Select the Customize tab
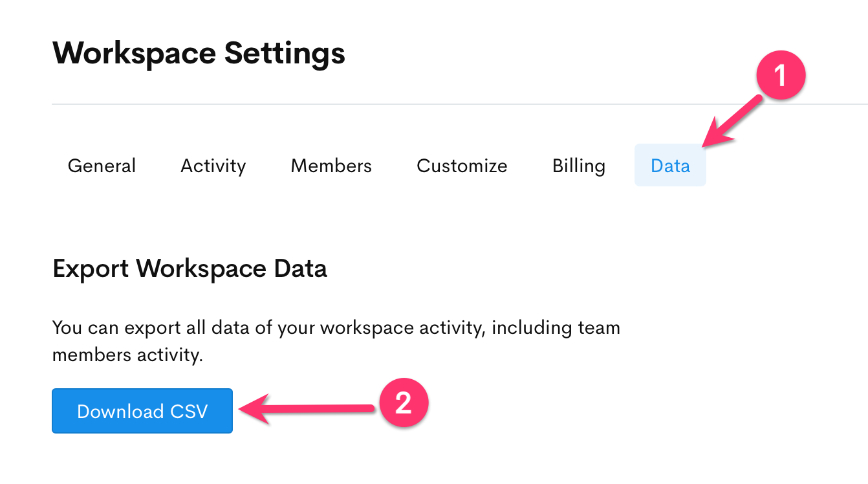868x484 pixels. pyautogui.click(x=462, y=166)
